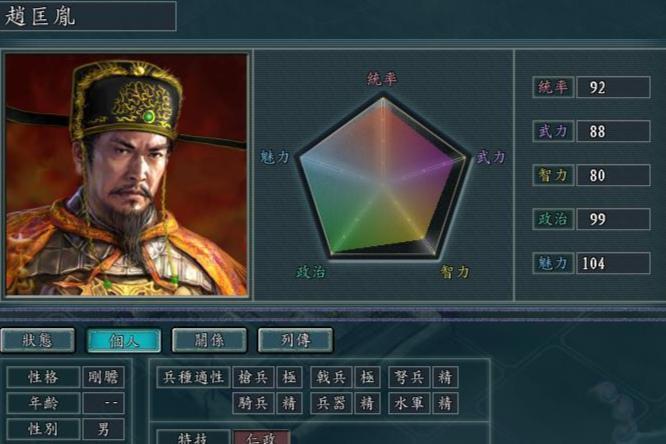Click the 智力 stat value 80

coord(613,175)
